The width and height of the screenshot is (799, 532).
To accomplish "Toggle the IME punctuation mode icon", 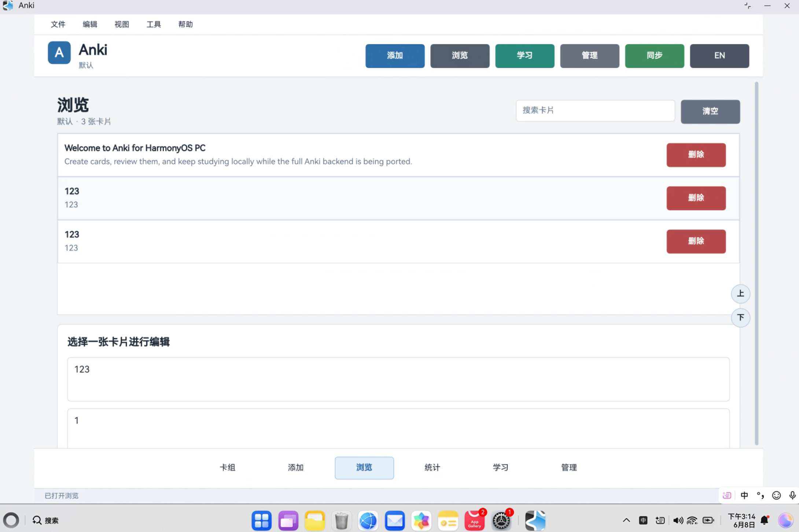I will pos(760,495).
